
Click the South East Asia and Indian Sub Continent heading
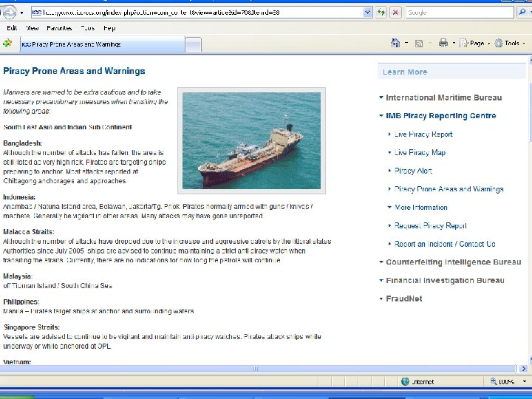coord(67,127)
